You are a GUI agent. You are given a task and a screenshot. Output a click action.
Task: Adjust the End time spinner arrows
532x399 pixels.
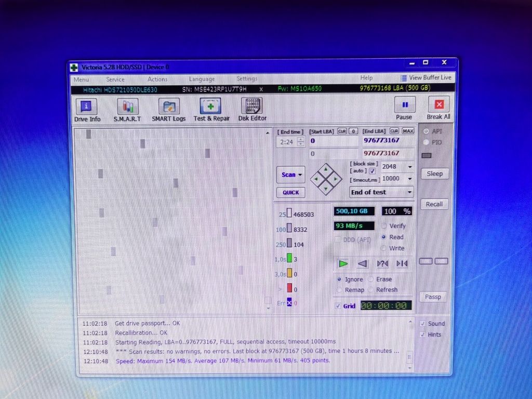click(301, 141)
